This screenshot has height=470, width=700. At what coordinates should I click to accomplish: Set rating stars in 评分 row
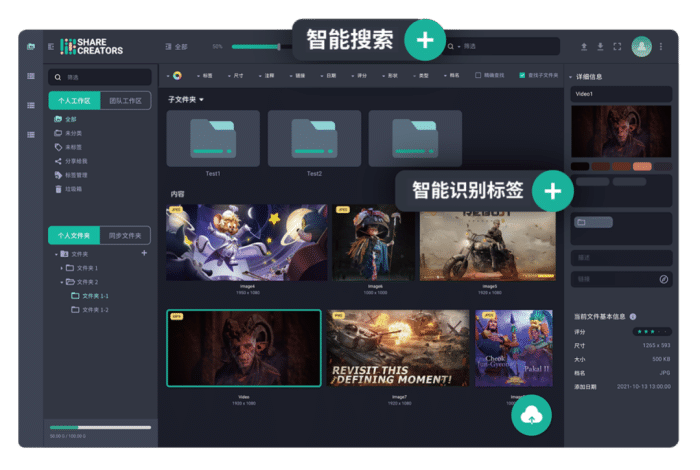(x=652, y=332)
